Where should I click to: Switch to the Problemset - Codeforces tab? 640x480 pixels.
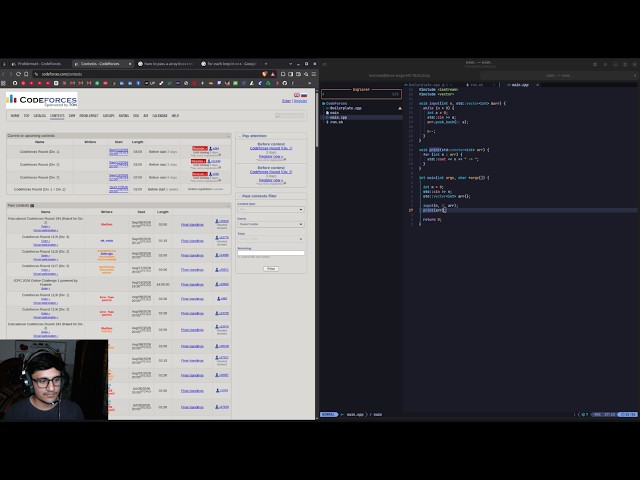coord(37,64)
